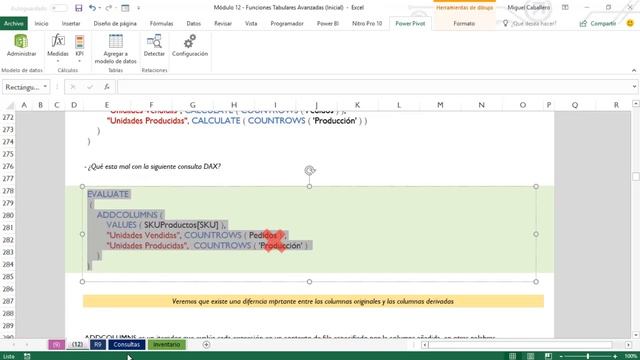
Task: Open the Datos ribbon tab
Action: click(193, 23)
